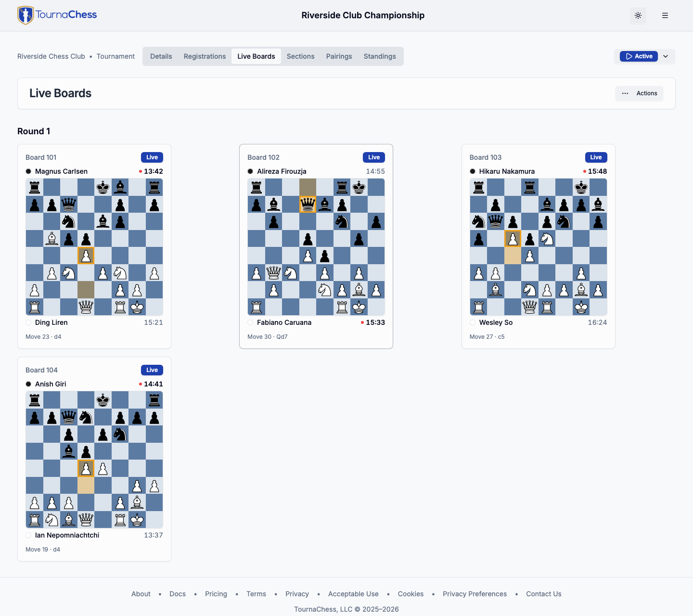Click Caruana's 15:33 clock
The image size is (693, 616).
pos(375,322)
